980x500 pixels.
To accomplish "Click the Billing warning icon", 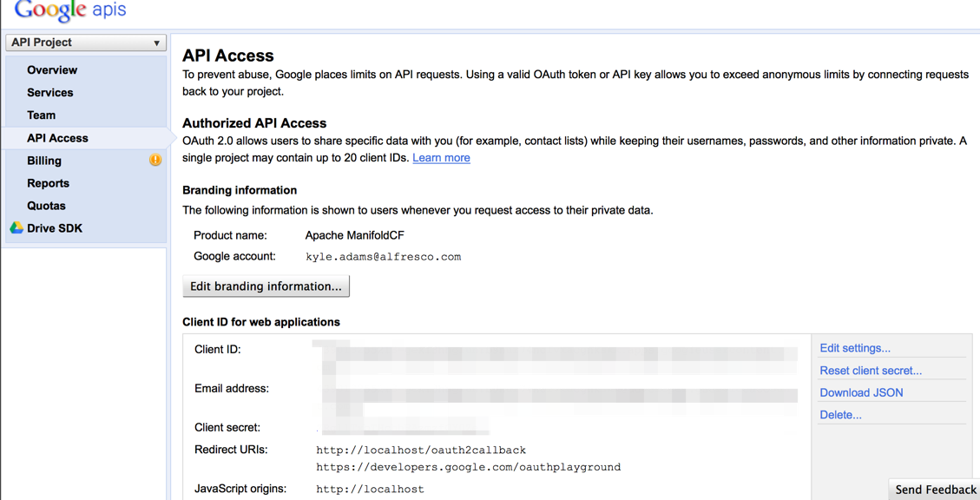I will (155, 160).
